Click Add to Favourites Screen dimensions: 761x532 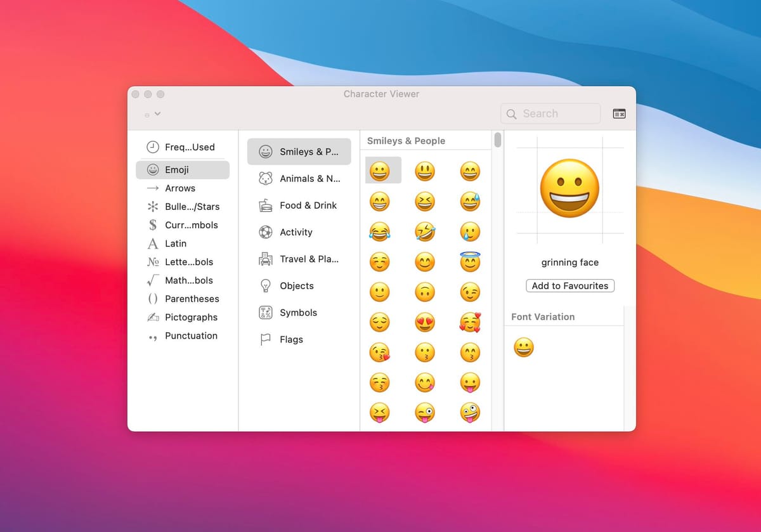click(x=569, y=285)
